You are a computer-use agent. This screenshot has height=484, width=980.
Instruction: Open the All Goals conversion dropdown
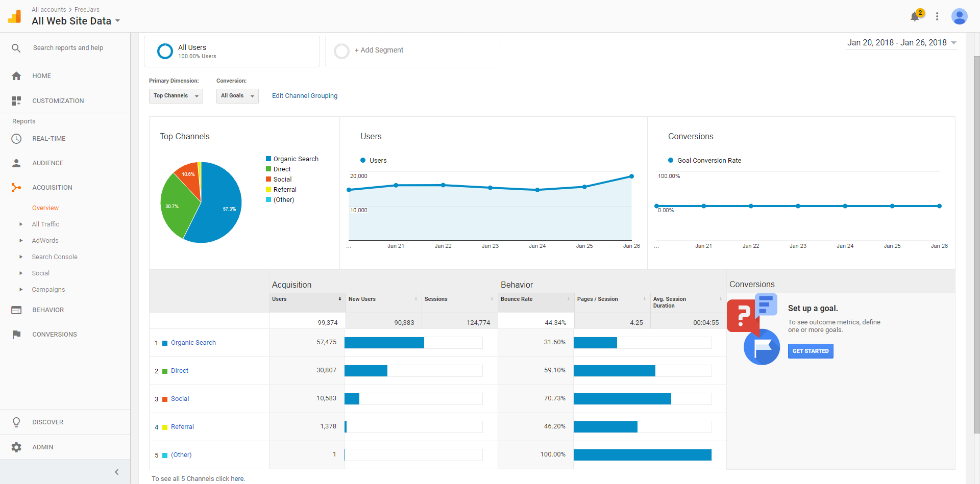(237, 96)
